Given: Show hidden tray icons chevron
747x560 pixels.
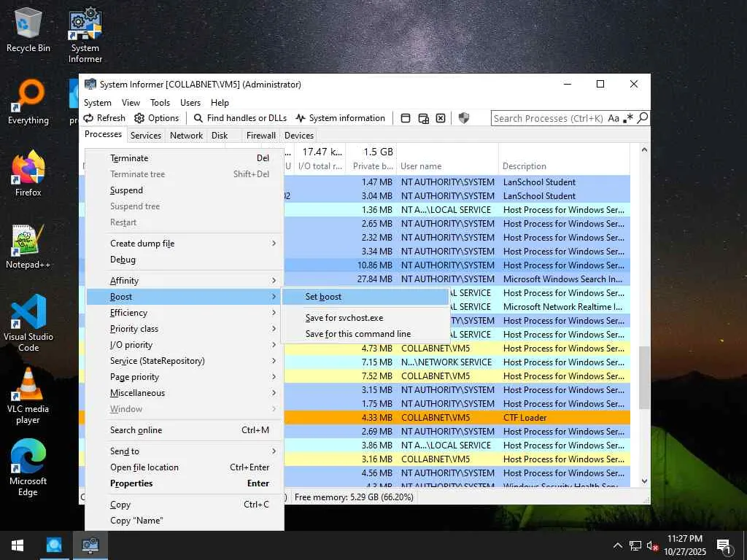Looking at the screenshot, I should tap(617, 545).
